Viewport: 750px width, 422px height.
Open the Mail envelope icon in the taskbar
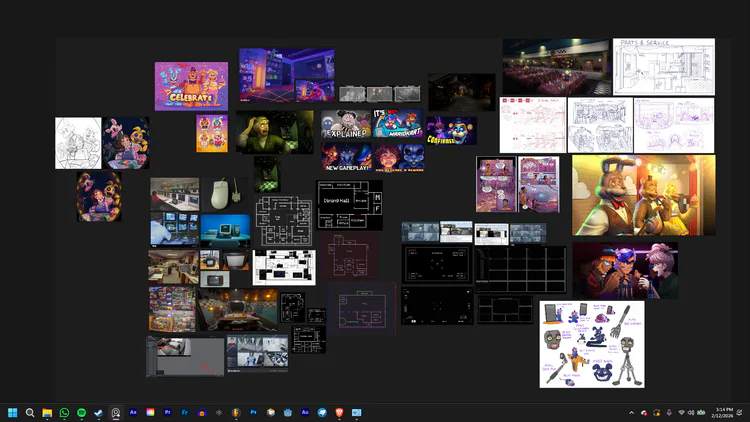356,412
